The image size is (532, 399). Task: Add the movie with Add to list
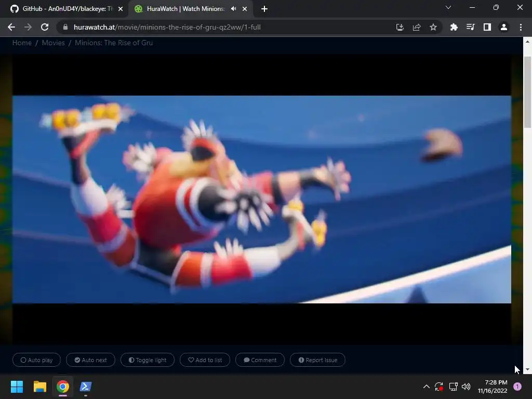coord(205,360)
